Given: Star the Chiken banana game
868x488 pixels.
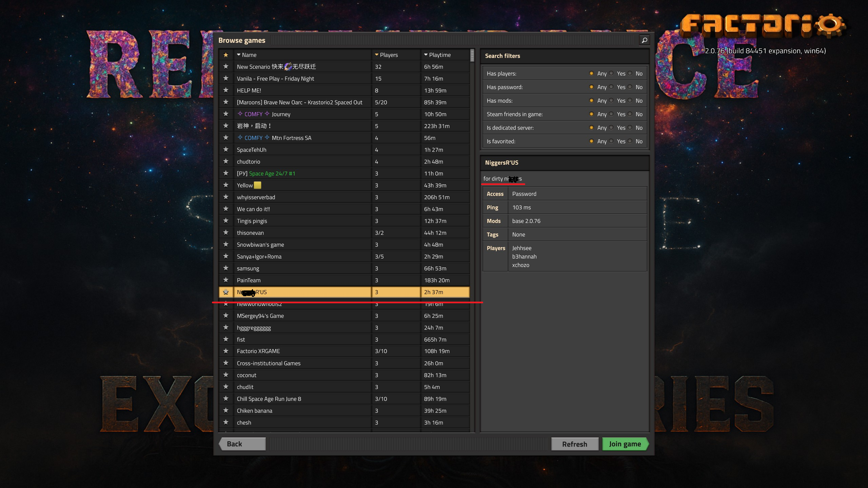Looking at the screenshot, I should [x=226, y=411].
